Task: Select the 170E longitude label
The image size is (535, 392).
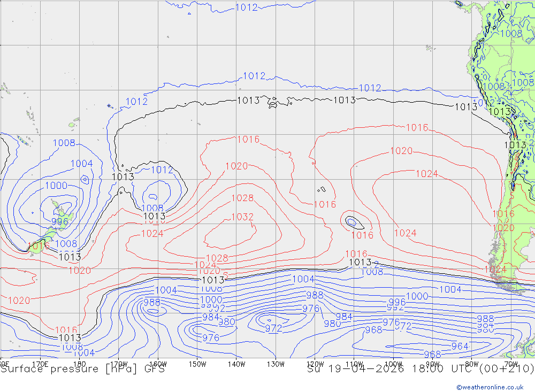Action: (x=40, y=364)
